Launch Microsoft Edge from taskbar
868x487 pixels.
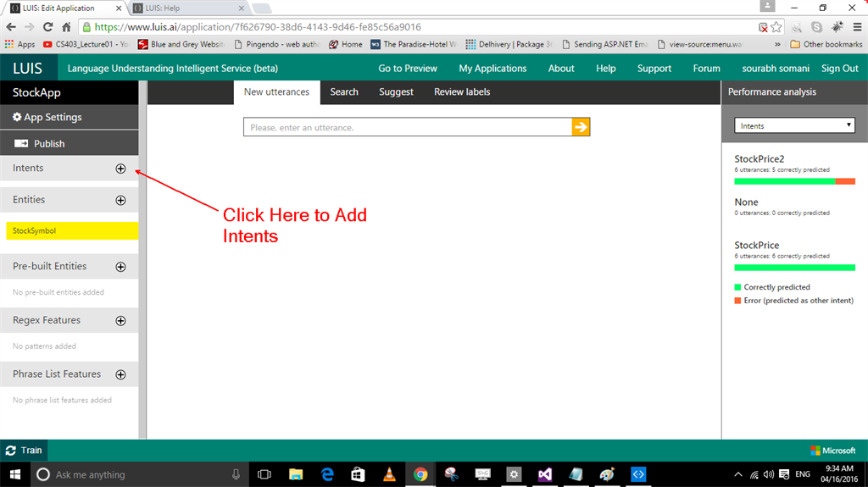(x=327, y=474)
